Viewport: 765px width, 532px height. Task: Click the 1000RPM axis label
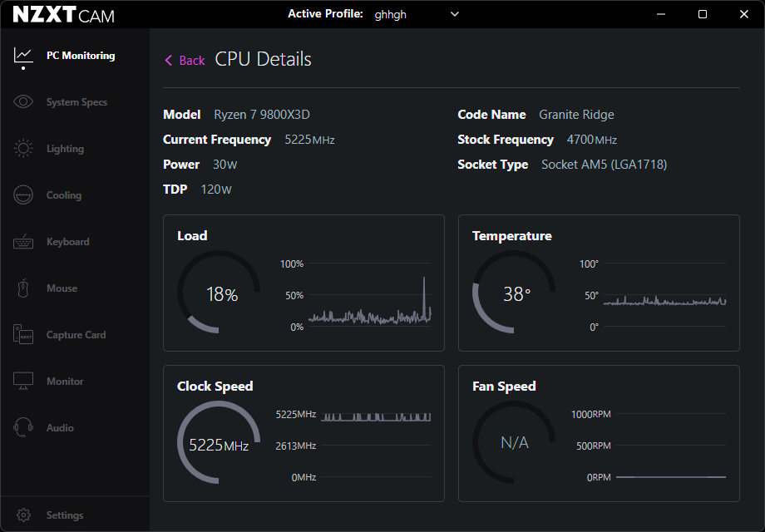[591, 415]
